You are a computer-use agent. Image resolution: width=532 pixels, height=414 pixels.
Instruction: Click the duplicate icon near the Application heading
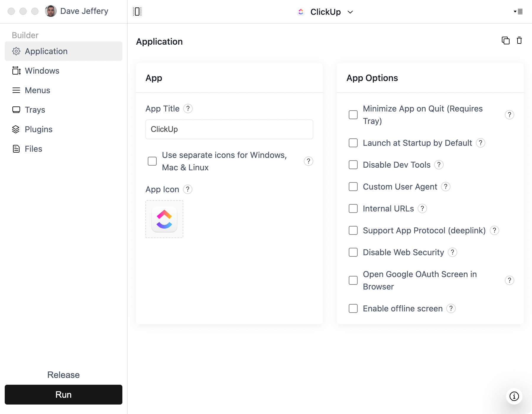click(505, 41)
